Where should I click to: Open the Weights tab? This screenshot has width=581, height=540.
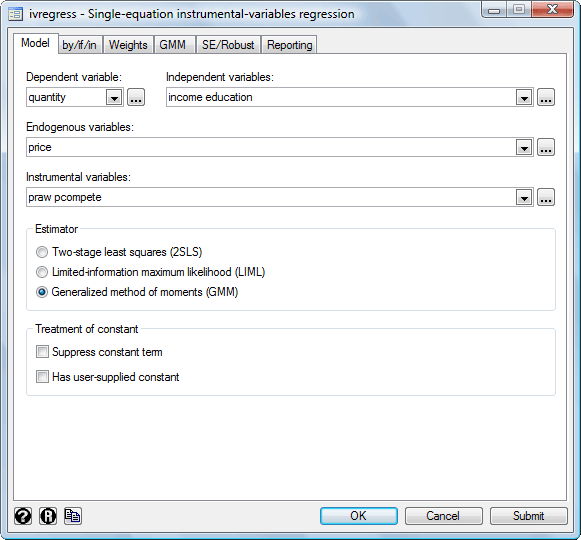[x=128, y=45]
